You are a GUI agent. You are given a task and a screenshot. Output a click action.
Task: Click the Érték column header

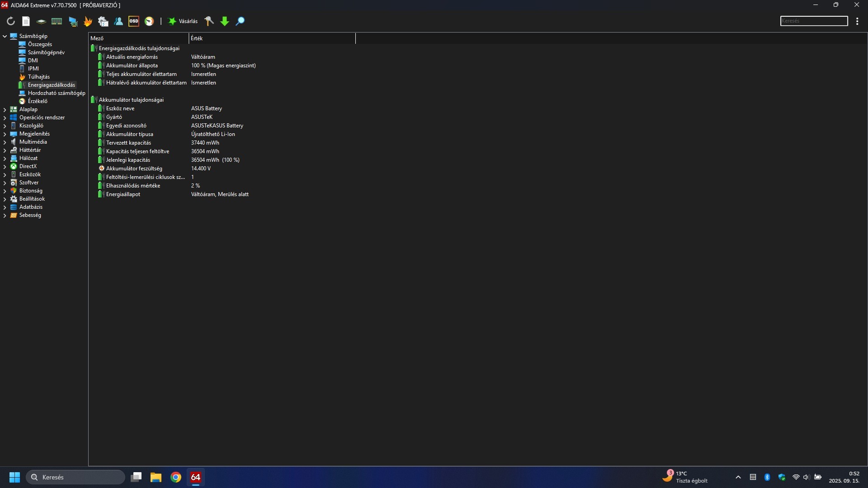(x=271, y=38)
